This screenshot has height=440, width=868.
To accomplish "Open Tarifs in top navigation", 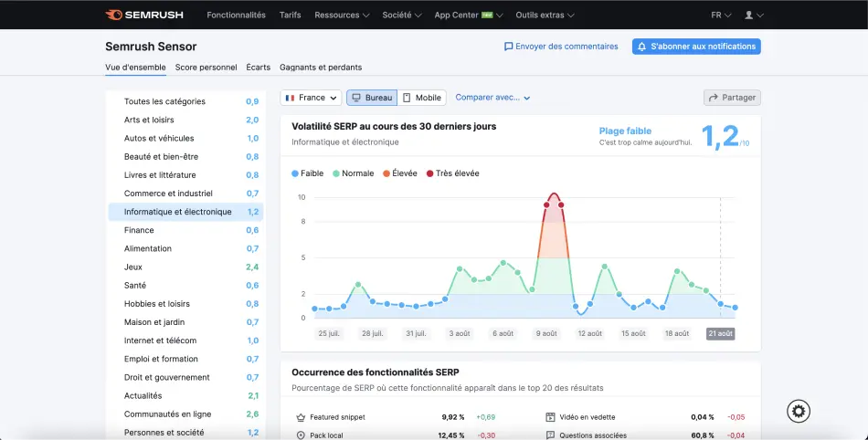I will click(290, 15).
